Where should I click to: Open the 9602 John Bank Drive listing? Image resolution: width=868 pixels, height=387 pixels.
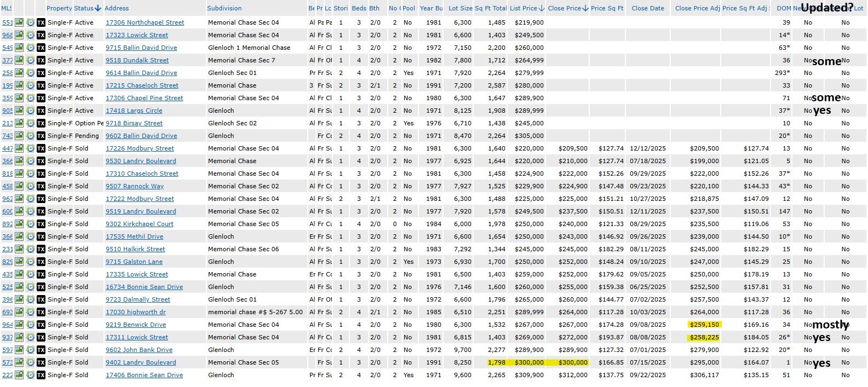139,350
